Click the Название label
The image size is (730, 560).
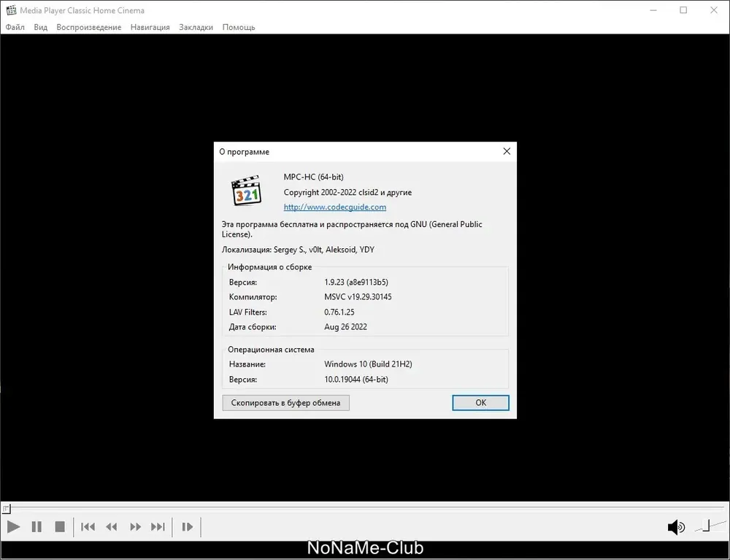(247, 364)
